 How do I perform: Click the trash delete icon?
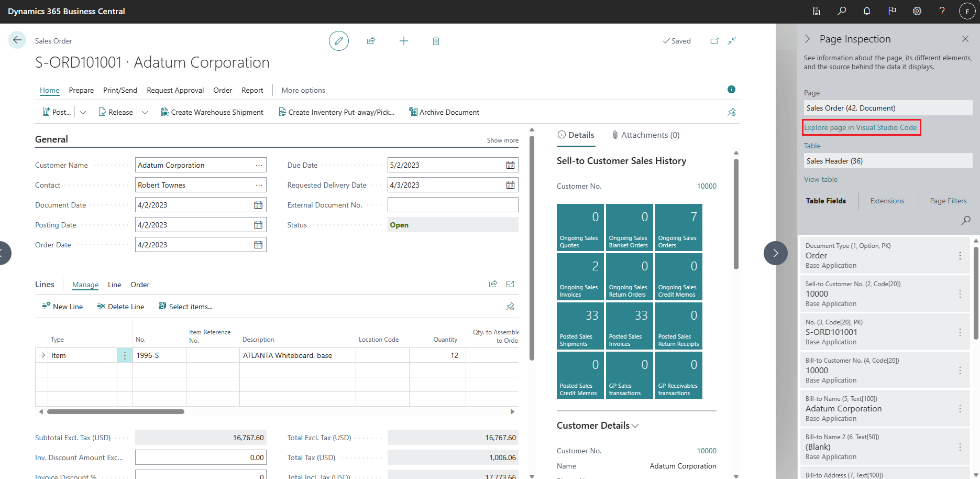(x=436, y=41)
